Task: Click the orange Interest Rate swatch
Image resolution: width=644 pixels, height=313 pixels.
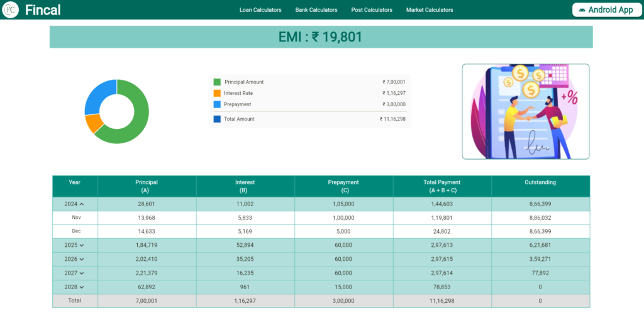Action: point(217,93)
